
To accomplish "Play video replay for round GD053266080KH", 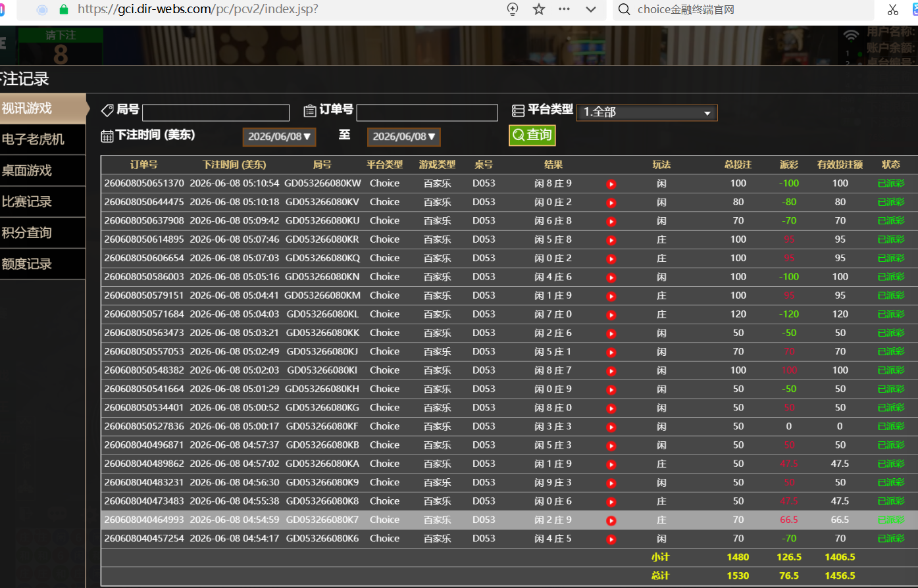I will point(611,390).
